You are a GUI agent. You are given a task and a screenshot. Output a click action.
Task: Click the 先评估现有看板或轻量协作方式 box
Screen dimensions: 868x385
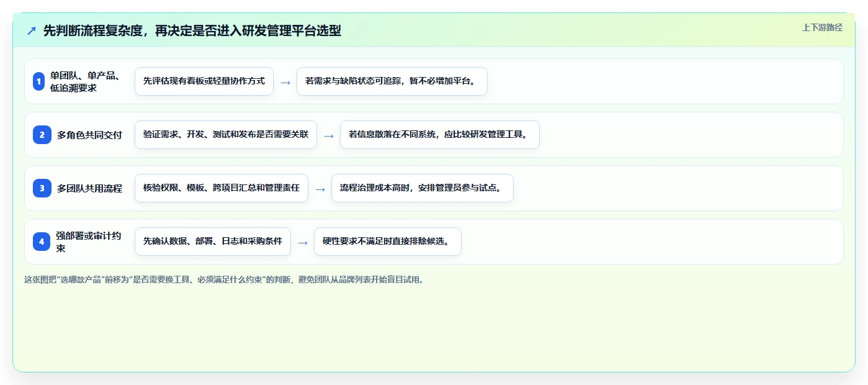204,81
